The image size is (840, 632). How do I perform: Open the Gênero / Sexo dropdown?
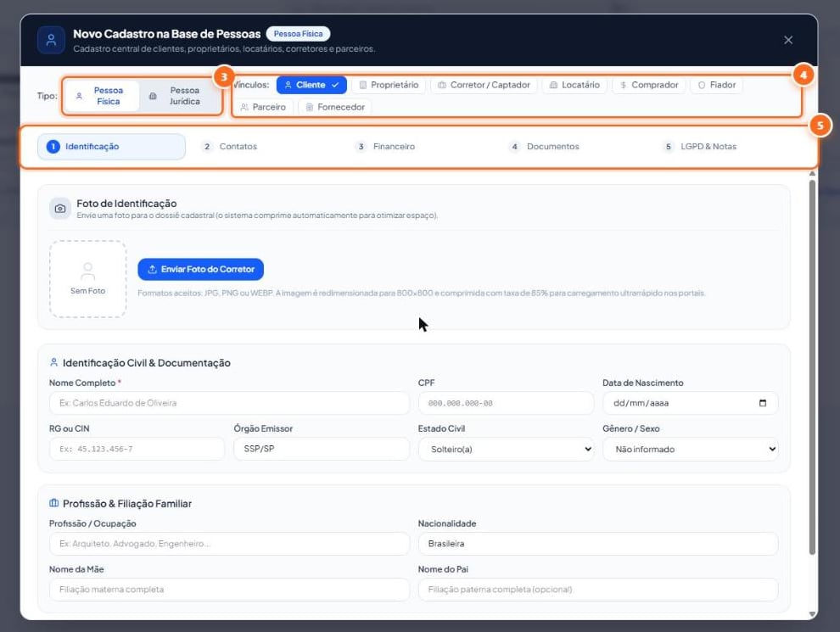pos(691,449)
